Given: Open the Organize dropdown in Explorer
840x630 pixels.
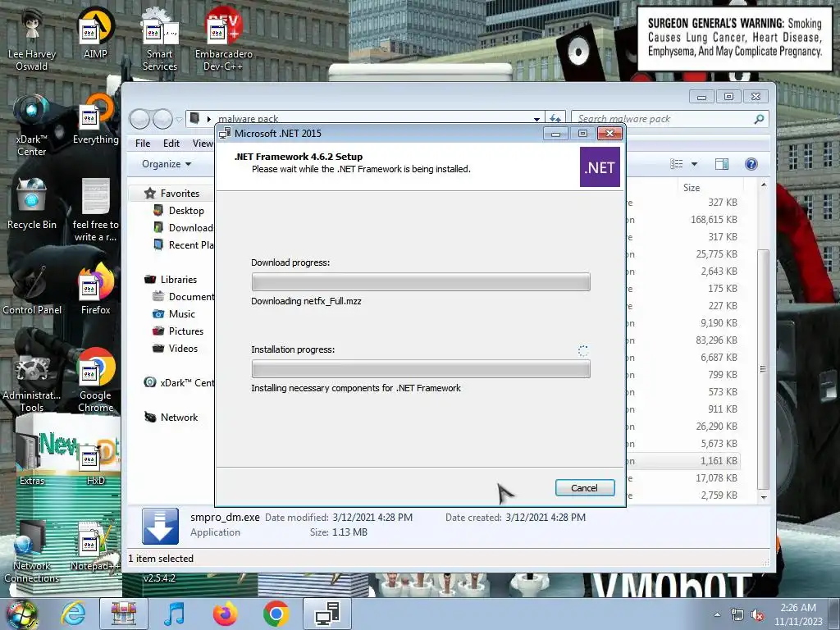Looking at the screenshot, I should (166, 164).
